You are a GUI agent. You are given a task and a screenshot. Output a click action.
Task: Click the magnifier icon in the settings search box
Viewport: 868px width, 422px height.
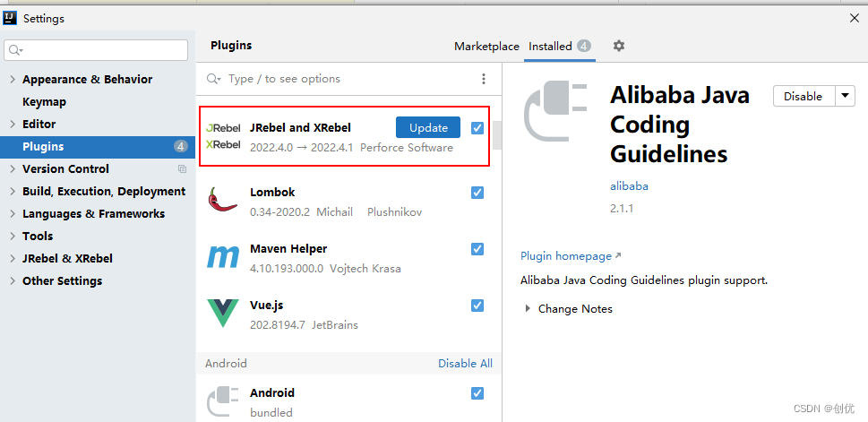point(15,50)
